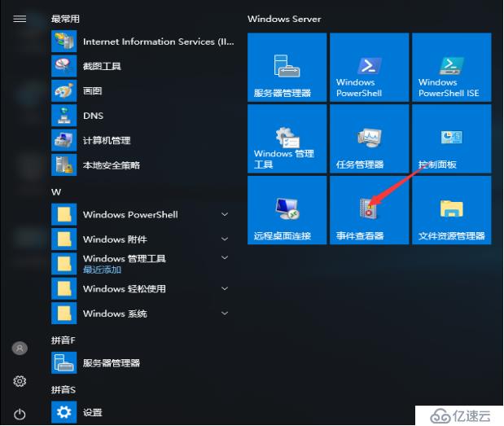
Task: Click the user account avatar icon
Action: tap(20, 348)
